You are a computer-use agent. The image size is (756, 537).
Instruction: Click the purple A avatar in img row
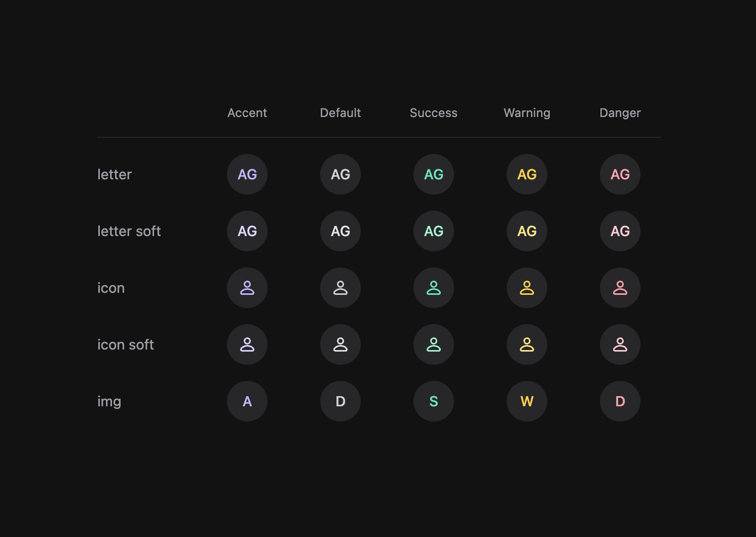pos(247,401)
